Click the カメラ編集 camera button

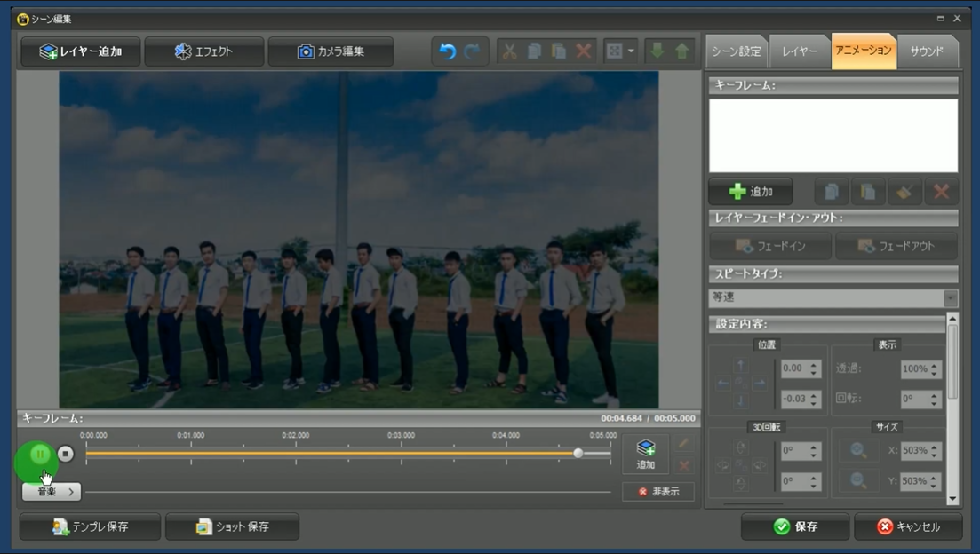(x=331, y=51)
